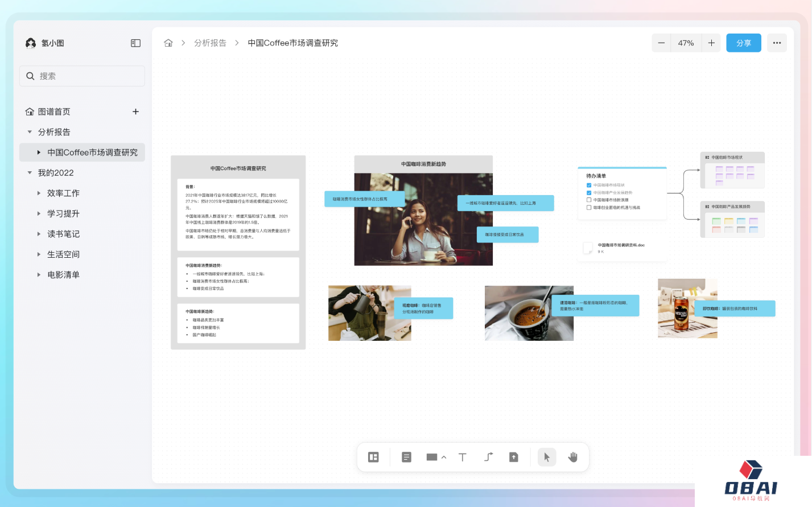Click the 分享 share button

[743, 43]
